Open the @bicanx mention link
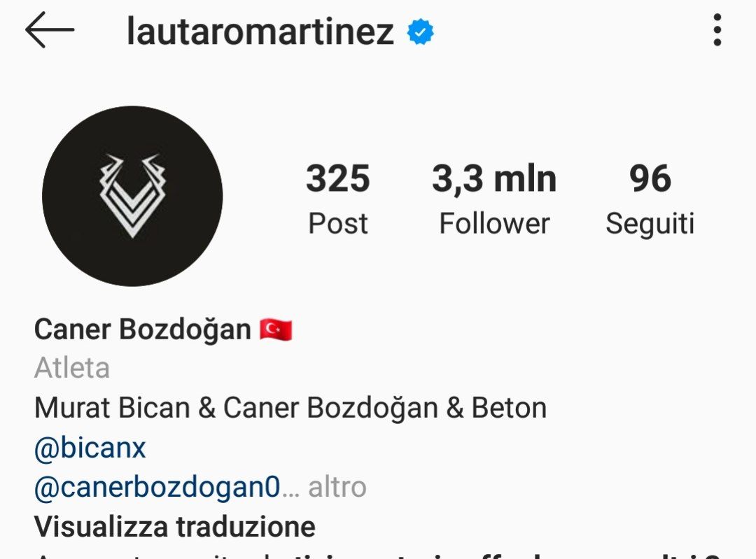 90,448
